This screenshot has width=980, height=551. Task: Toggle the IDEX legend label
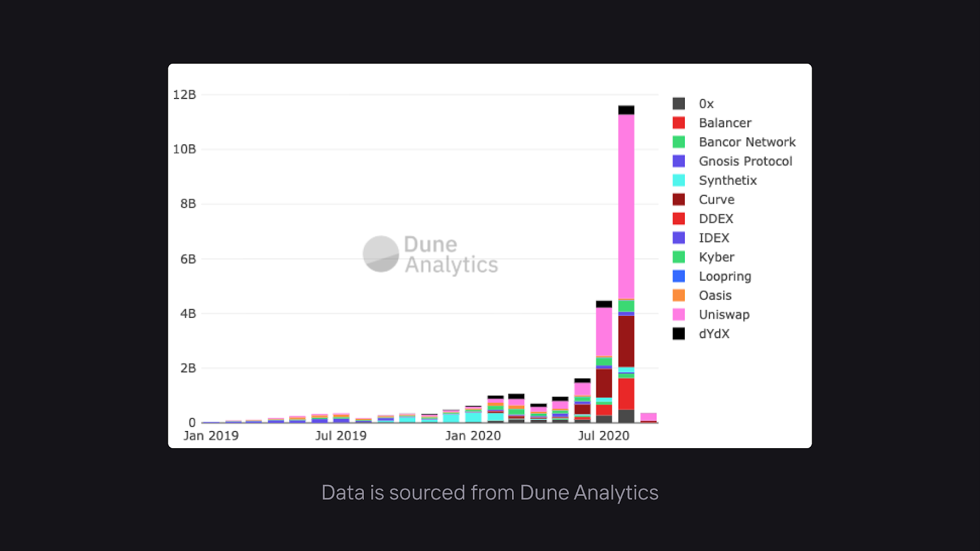point(714,238)
